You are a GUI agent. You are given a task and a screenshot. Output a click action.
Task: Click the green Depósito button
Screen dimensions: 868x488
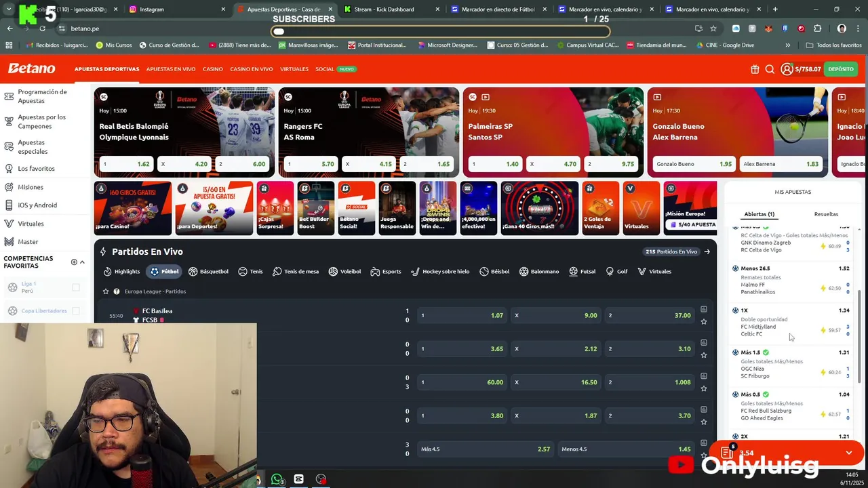coord(841,69)
